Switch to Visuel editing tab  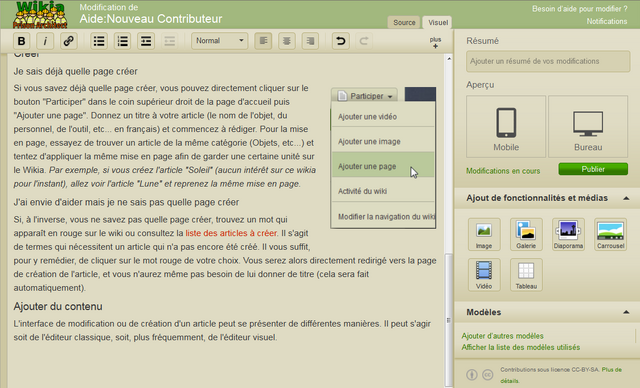point(438,22)
